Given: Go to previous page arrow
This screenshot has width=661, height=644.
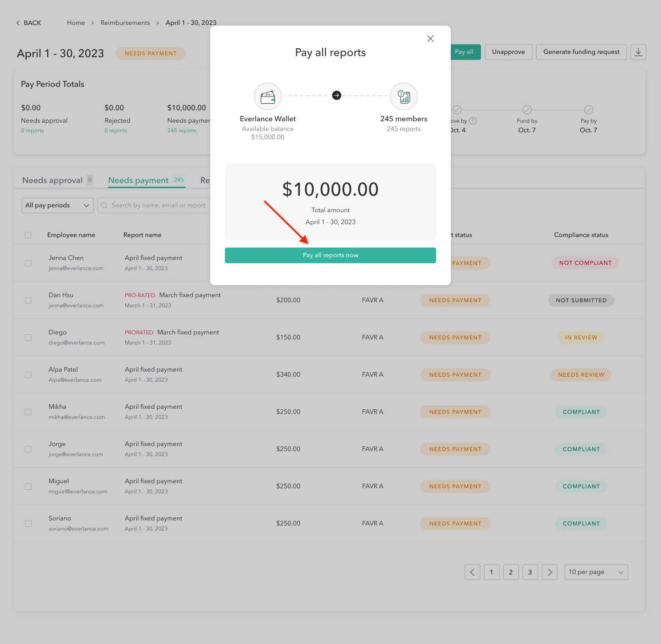Looking at the screenshot, I should (472, 572).
